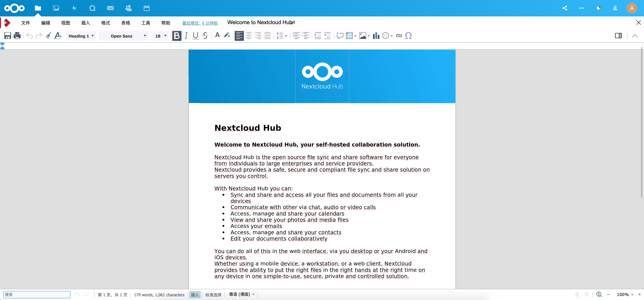Expand the insert image dropdown arrow
The width and height of the screenshot is (644, 300).
coord(369,36)
